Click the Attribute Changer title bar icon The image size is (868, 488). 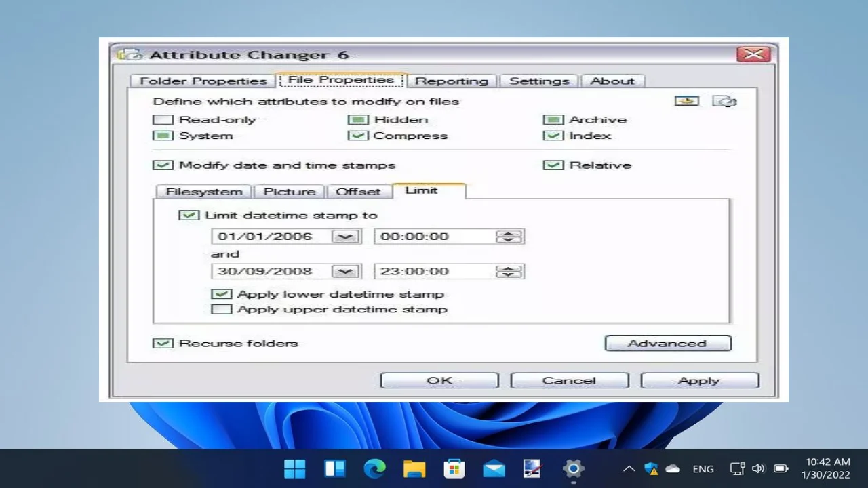point(130,55)
